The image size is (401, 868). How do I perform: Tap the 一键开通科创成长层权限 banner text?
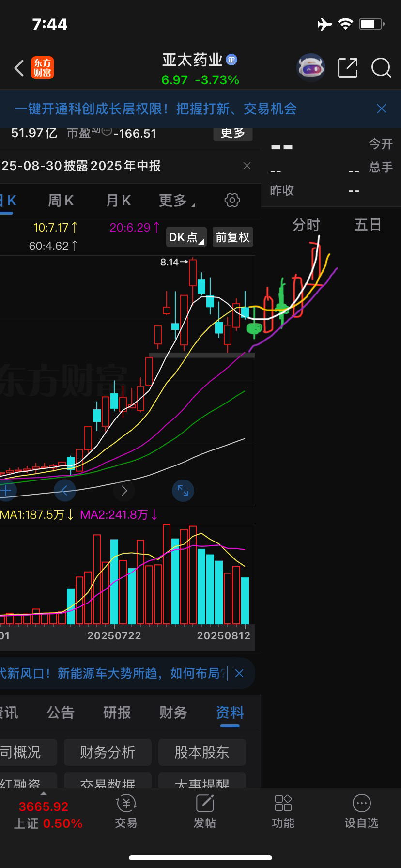click(155, 108)
